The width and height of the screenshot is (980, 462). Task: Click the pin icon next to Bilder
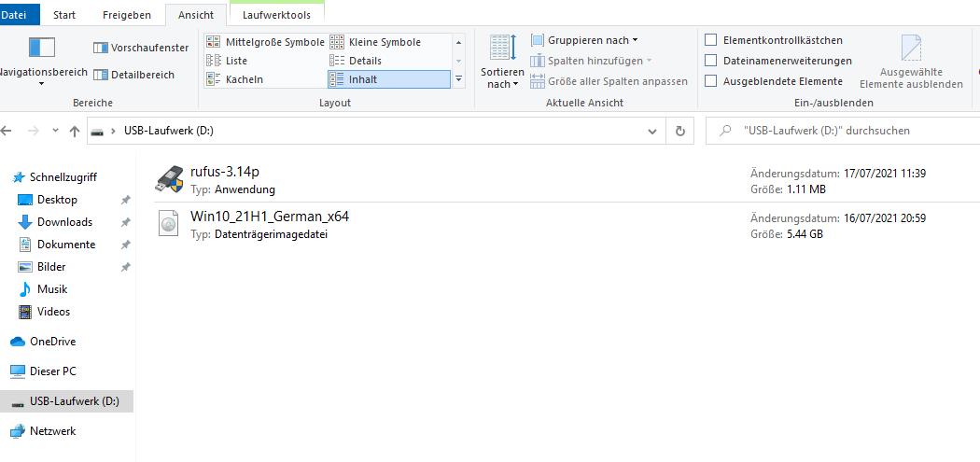[x=126, y=267]
